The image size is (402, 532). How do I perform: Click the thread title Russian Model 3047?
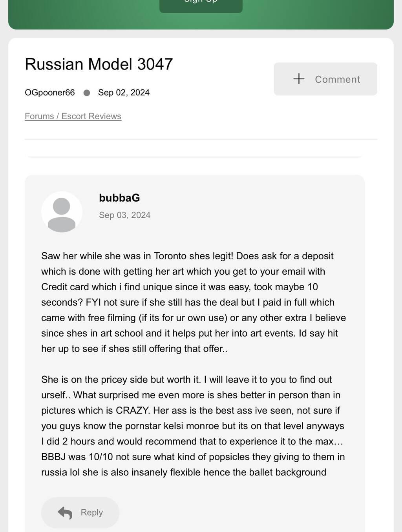click(x=99, y=64)
